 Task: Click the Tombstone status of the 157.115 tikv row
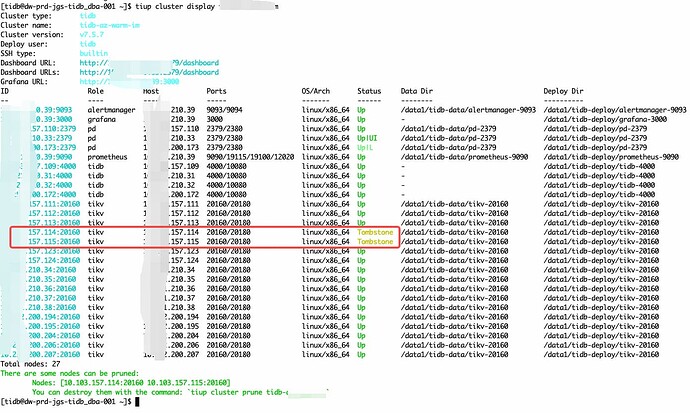(375, 241)
